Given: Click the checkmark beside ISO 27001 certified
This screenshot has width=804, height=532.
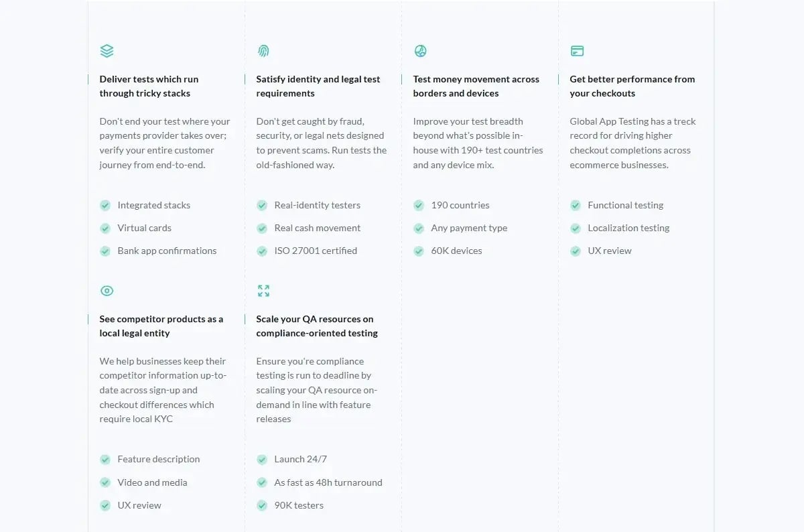Looking at the screenshot, I should (262, 251).
